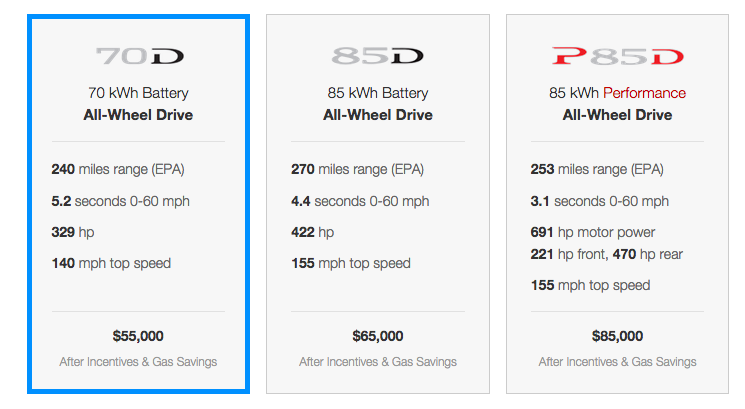Click the red P85D model logo

[617, 56]
